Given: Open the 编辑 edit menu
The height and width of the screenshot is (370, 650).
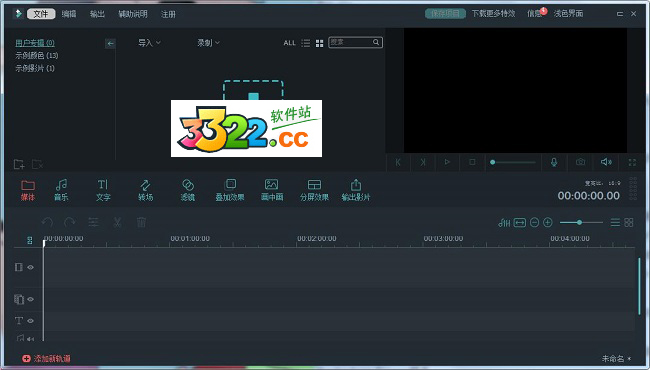Looking at the screenshot, I should point(69,14).
